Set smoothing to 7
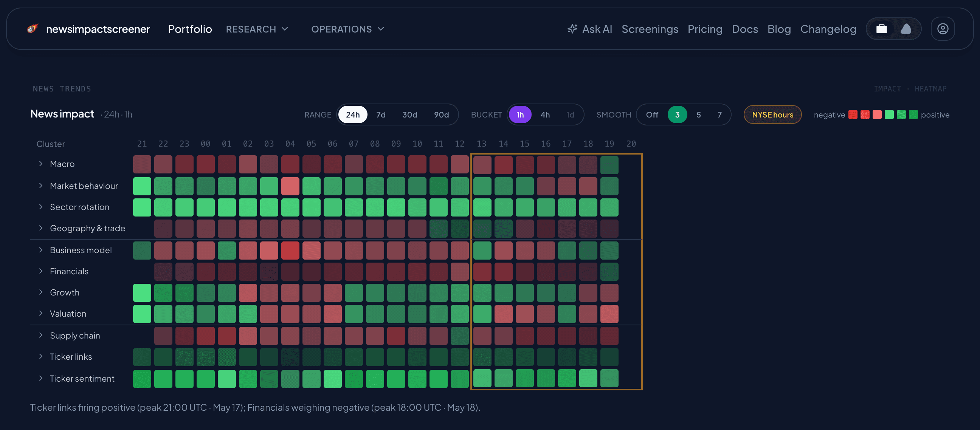The image size is (980, 430). tap(719, 114)
